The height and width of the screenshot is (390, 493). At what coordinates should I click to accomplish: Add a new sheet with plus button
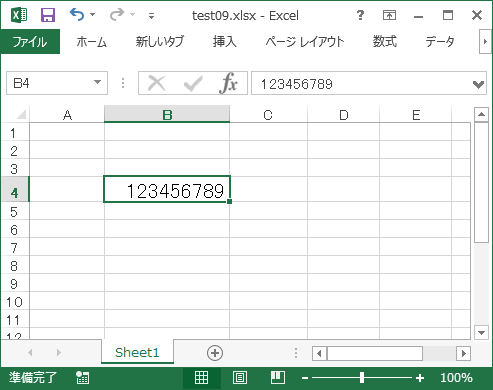tap(215, 353)
